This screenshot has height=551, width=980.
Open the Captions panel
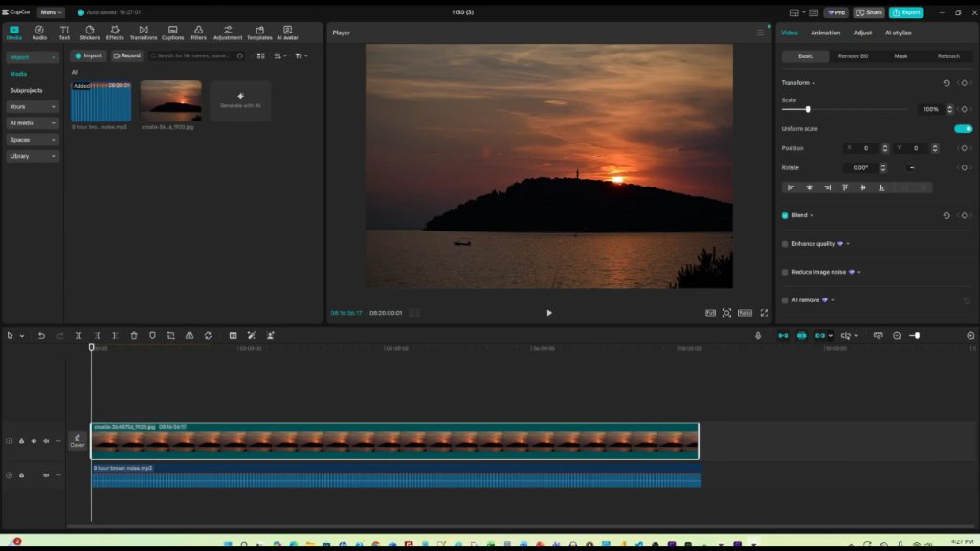coord(172,33)
